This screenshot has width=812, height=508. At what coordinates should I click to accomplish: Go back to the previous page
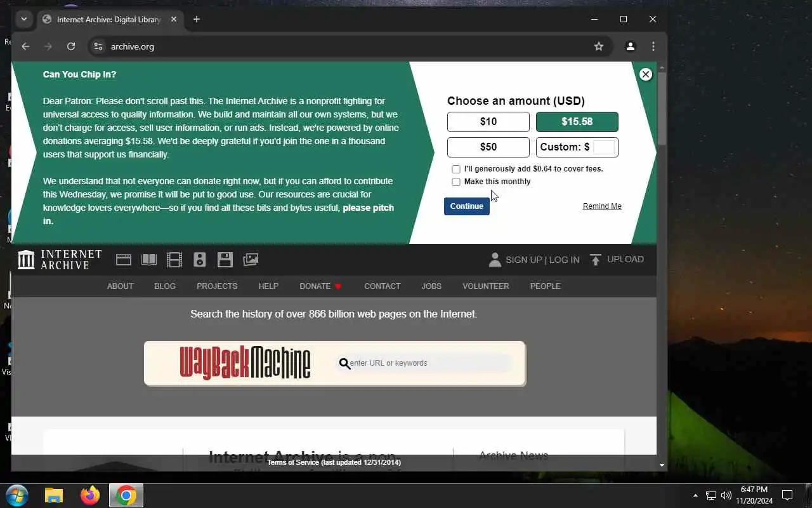[25, 46]
